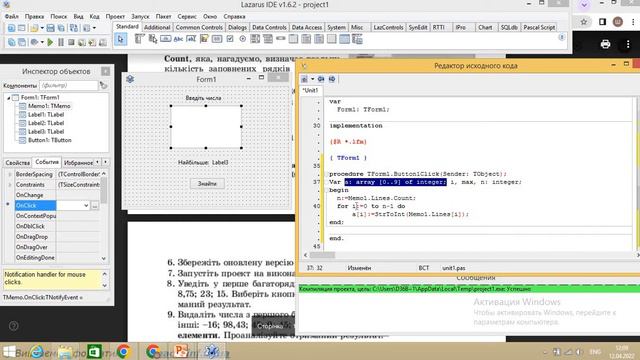
Task: Pick the TRadioButton component in palette
Action: 242,39
